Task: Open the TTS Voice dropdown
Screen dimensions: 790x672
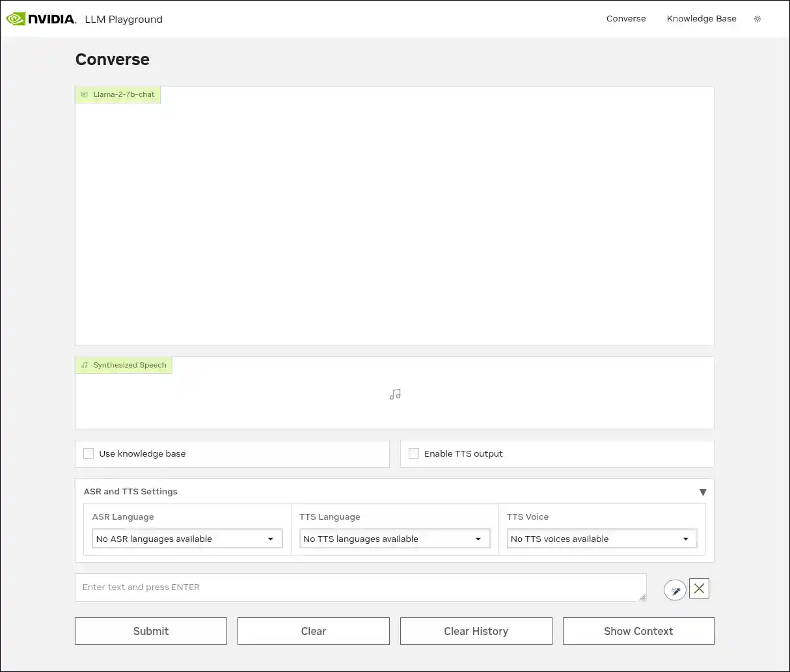Action: [601, 538]
